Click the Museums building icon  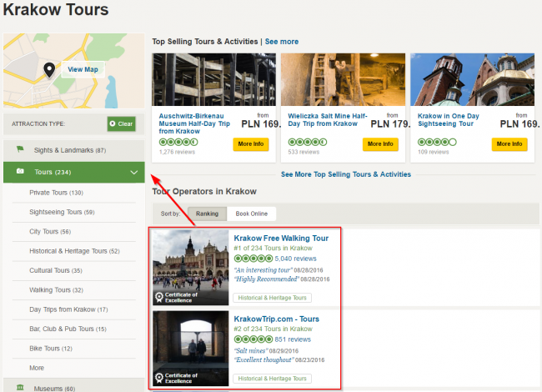[x=20, y=388]
